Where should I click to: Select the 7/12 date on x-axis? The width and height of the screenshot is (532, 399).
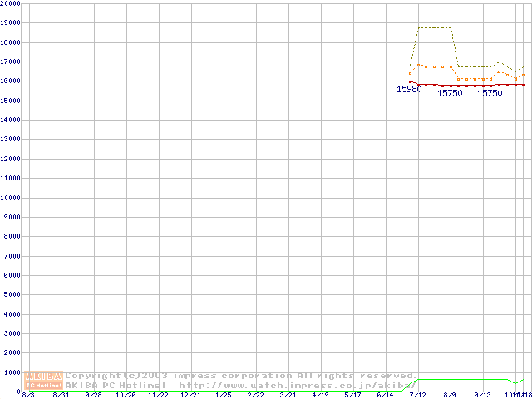(x=417, y=396)
